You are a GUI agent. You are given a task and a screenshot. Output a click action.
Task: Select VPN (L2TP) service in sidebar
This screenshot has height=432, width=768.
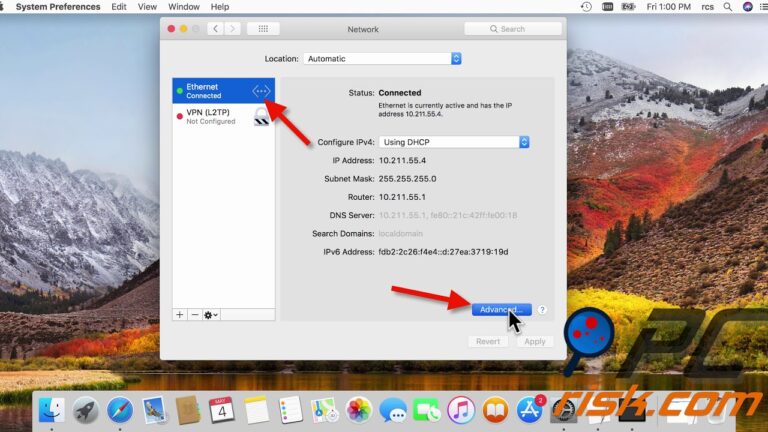223,117
